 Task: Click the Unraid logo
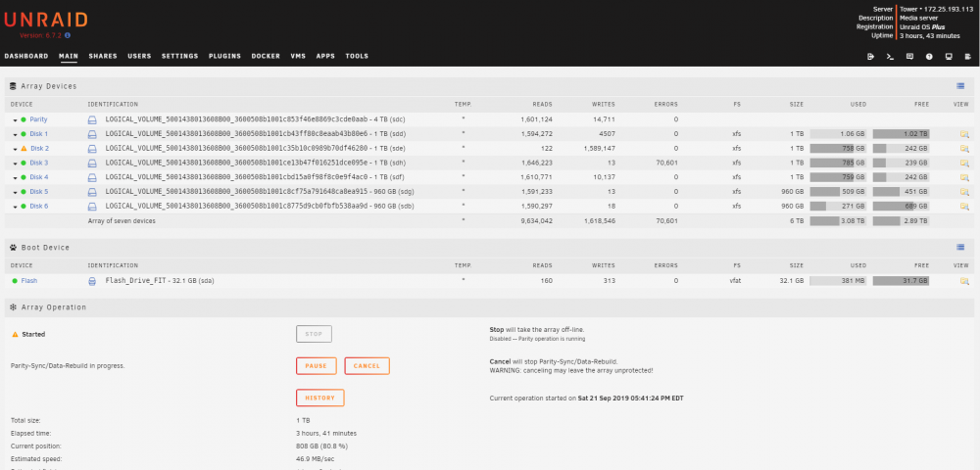[x=46, y=20]
